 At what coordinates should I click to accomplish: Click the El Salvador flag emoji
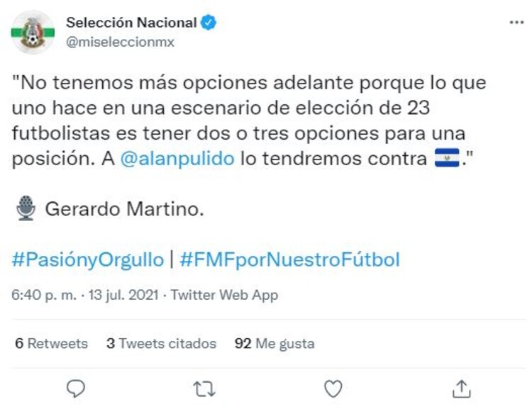pyautogui.click(x=447, y=159)
